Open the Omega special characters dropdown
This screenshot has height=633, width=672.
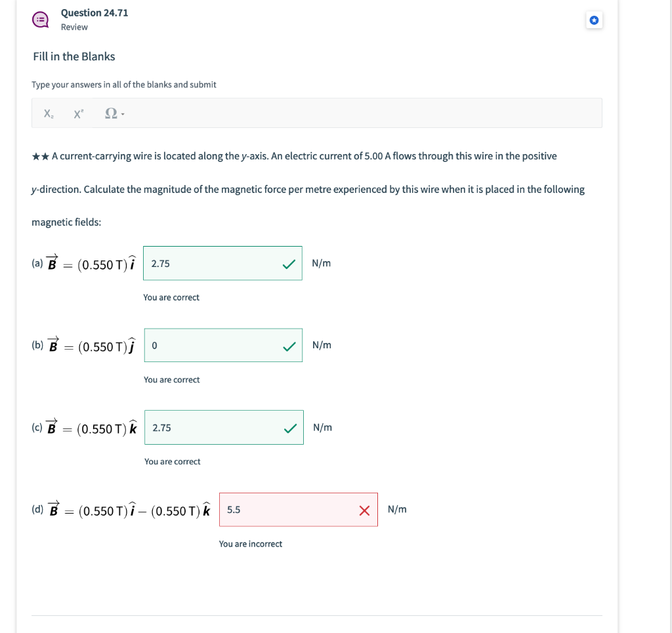pos(114,113)
